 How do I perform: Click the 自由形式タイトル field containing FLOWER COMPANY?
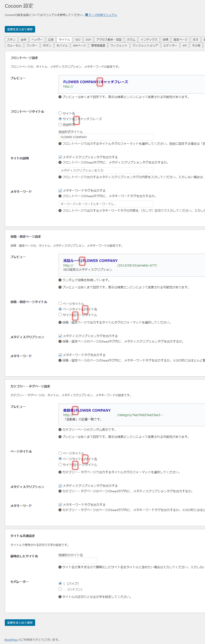point(106,137)
